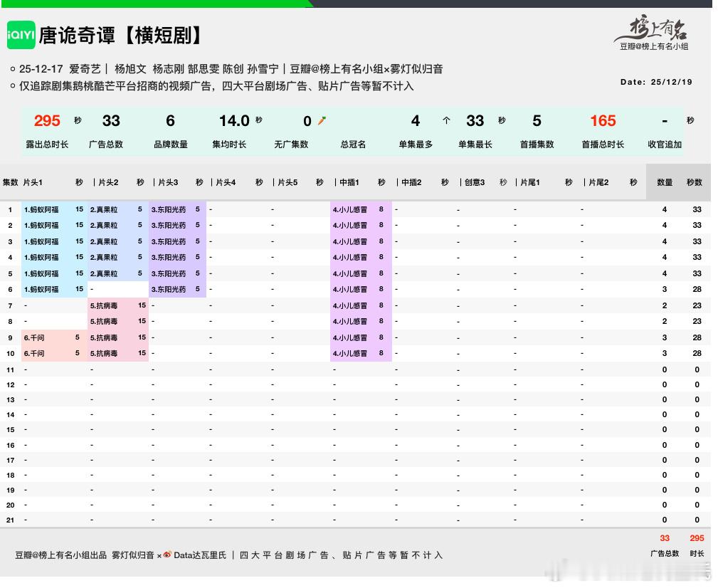Click the 中插1 column header
This screenshot has height=588, width=718.
click(x=349, y=182)
